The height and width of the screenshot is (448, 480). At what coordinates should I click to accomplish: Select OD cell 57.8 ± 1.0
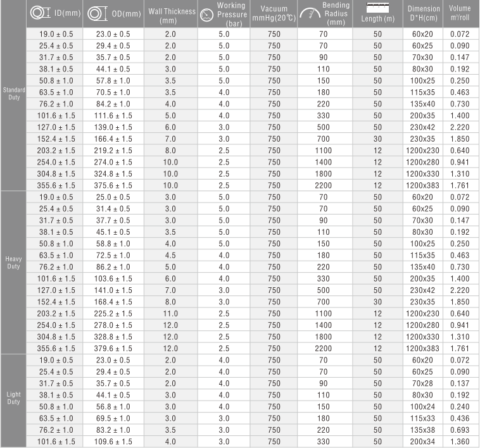[x=113, y=81]
